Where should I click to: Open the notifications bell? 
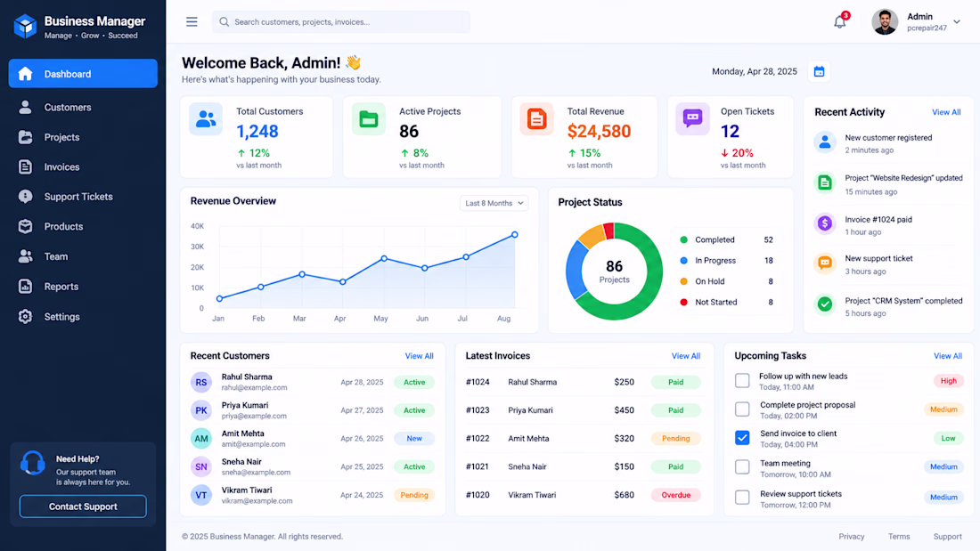pos(840,22)
